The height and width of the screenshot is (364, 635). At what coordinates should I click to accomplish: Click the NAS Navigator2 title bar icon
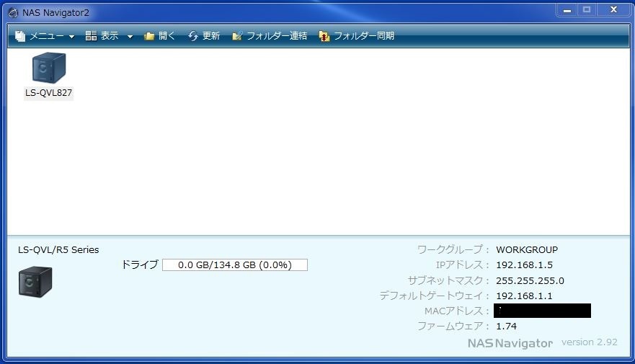tap(14, 13)
